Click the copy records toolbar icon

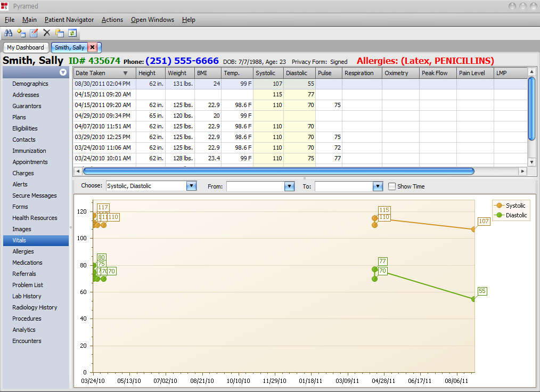[x=60, y=33]
